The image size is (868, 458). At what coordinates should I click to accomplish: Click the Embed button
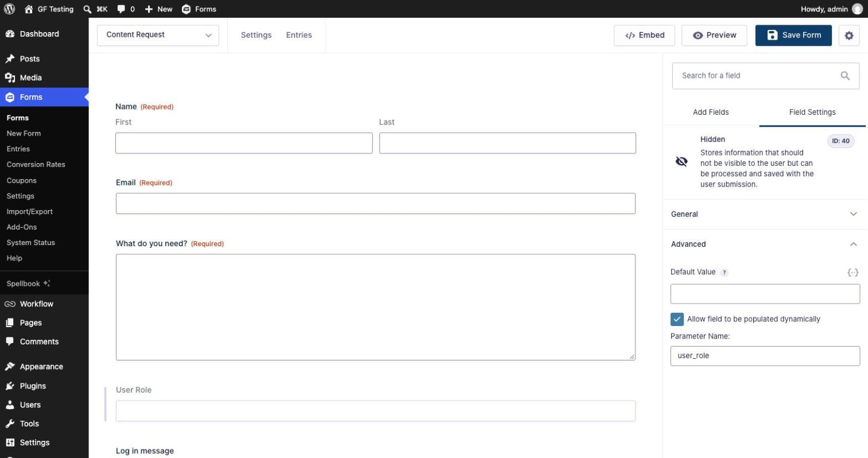coord(644,35)
